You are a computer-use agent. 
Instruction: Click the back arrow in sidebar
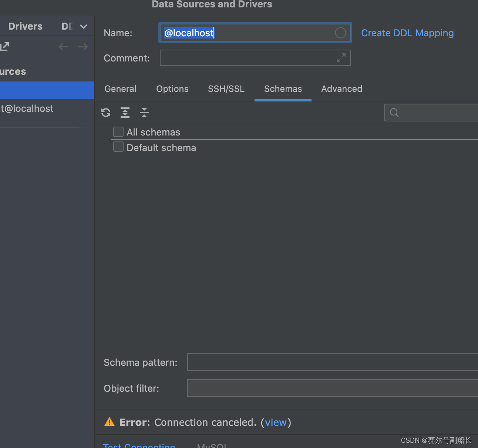(63, 47)
